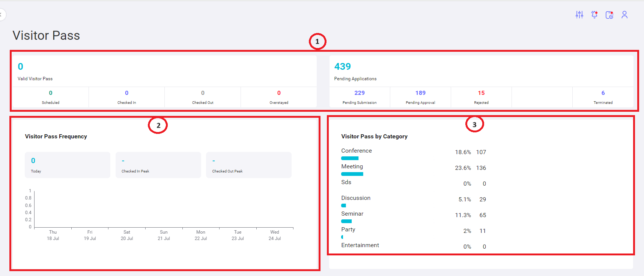Click the Visitor Pass Frequency heading

[56, 136]
